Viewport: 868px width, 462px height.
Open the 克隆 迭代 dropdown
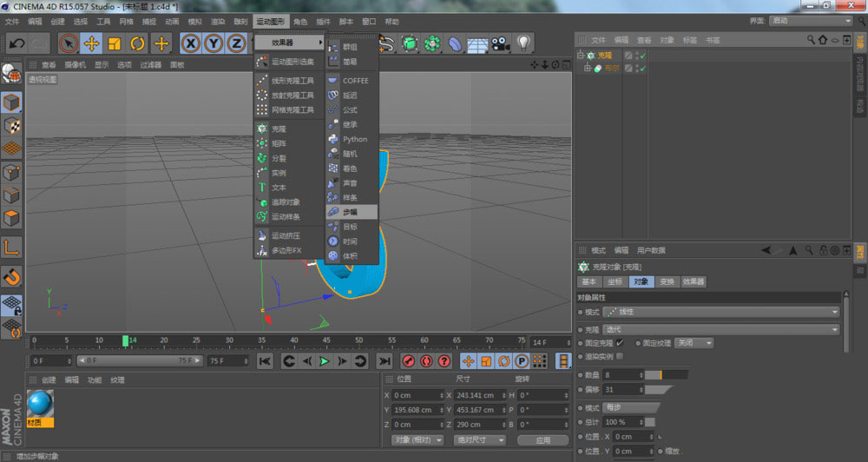(721, 330)
